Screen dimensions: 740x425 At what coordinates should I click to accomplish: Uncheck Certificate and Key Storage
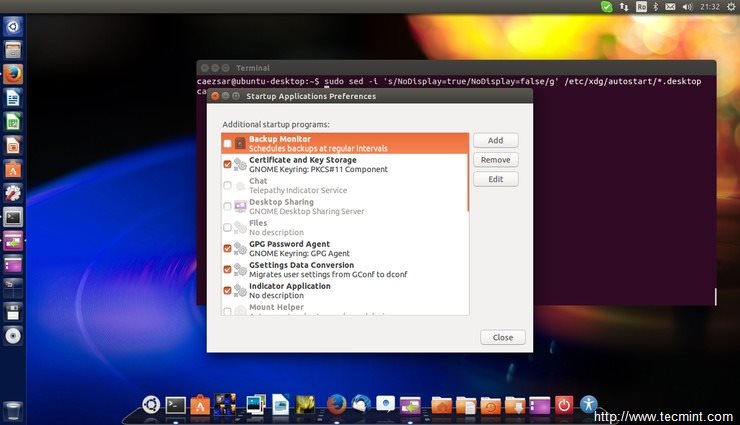(228, 165)
